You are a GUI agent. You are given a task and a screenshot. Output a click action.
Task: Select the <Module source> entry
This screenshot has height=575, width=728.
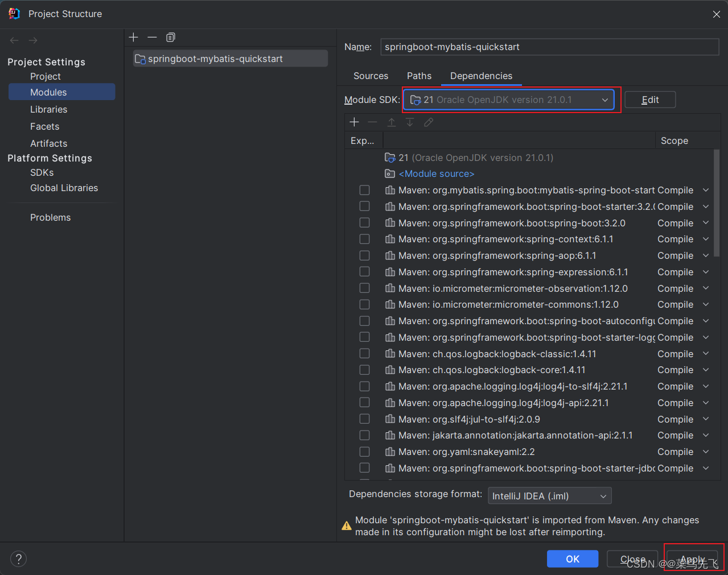tap(437, 173)
